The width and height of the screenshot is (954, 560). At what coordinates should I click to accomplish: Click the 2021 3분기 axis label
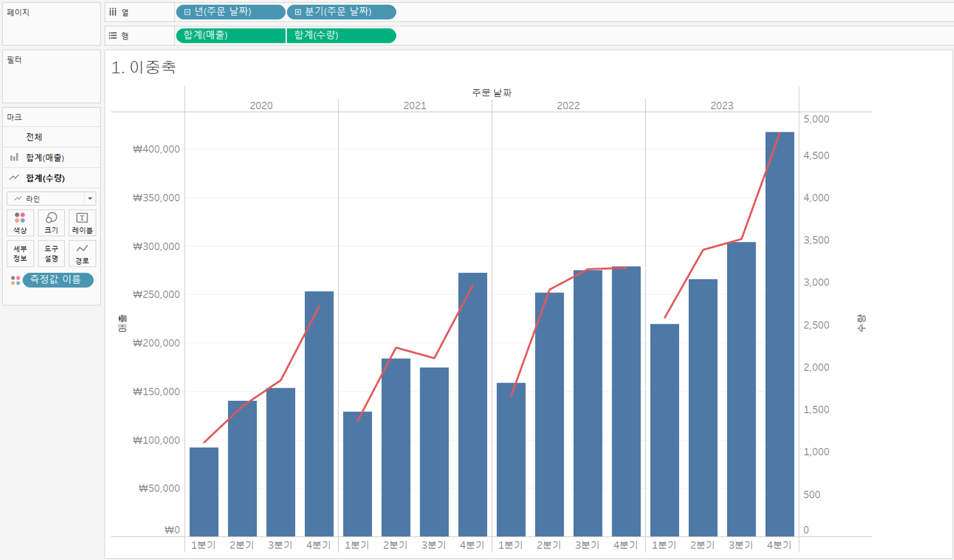pos(434,545)
